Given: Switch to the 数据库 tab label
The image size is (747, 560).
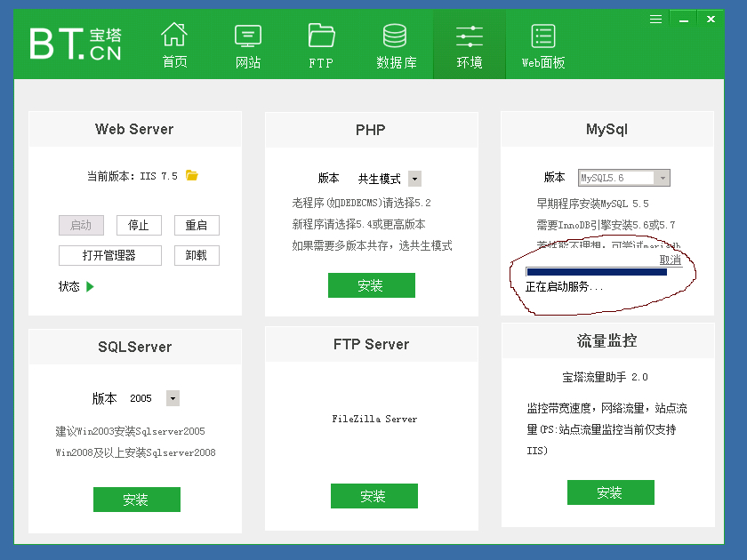Looking at the screenshot, I should click(x=397, y=62).
